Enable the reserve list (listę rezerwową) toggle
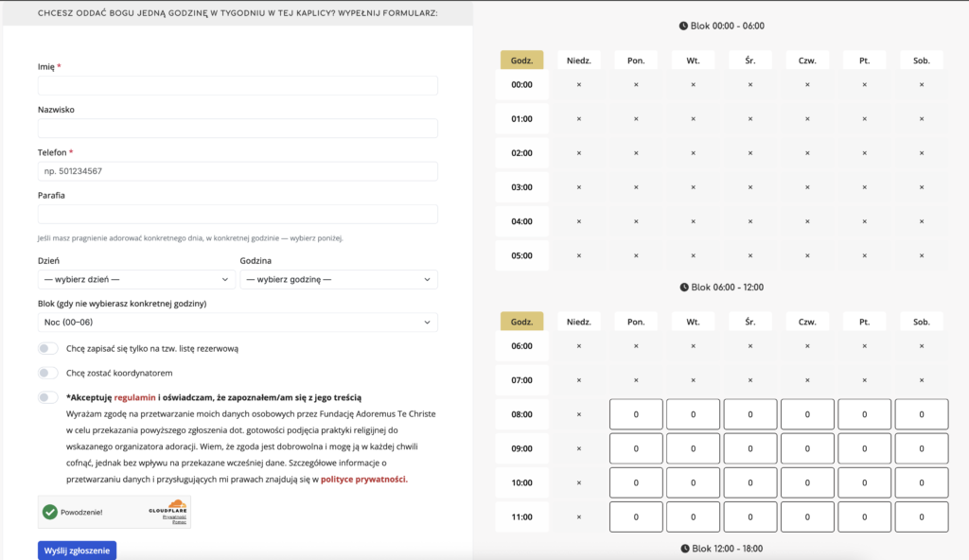This screenshot has width=969, height=560. [47, 349]
